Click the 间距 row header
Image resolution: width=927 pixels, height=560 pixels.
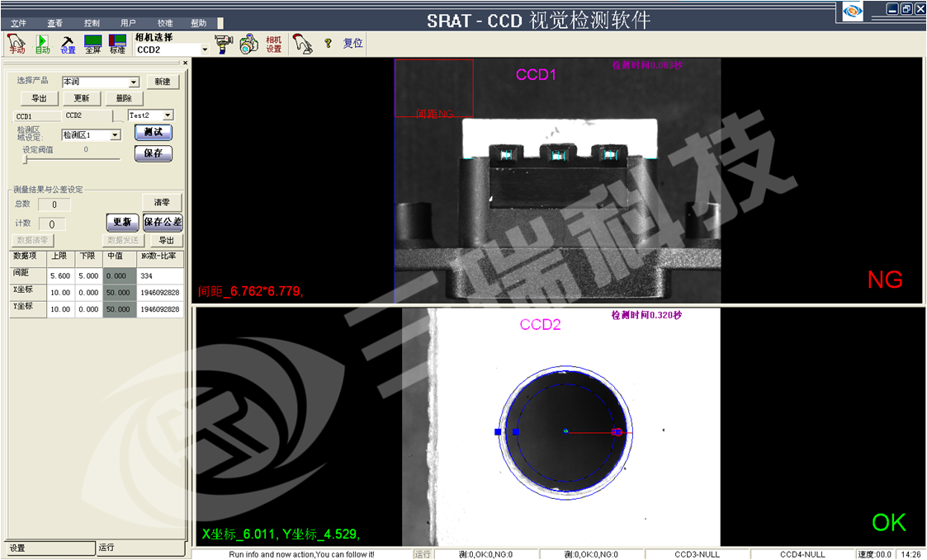coord(28,275)
